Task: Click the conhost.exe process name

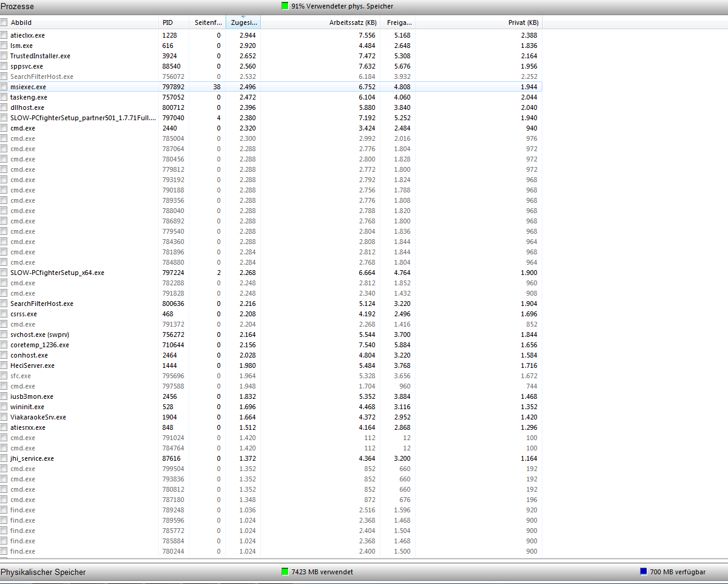Action: click(29, 355)
